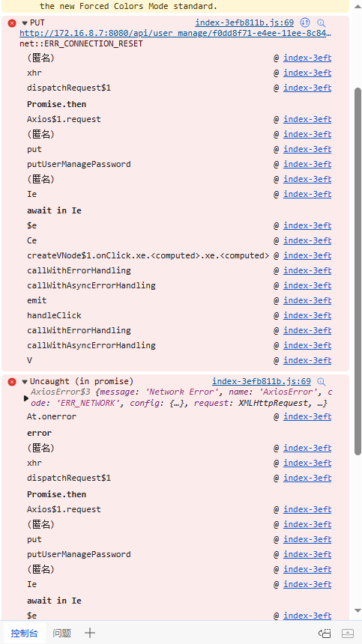Click the red error icon beside PUT
Image resolution: width=362 pixels, height=644 pixels.
12,23
